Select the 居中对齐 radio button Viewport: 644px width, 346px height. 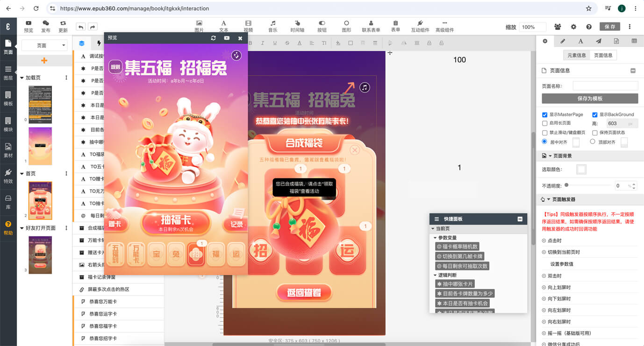click(x=544, y=141)
